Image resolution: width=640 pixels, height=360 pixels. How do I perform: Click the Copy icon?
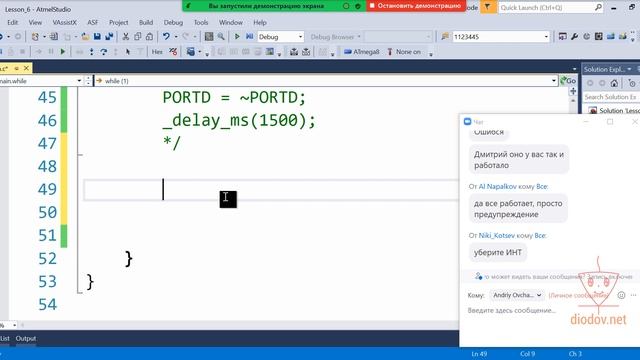pyautogui.click(x=138, y=37)
